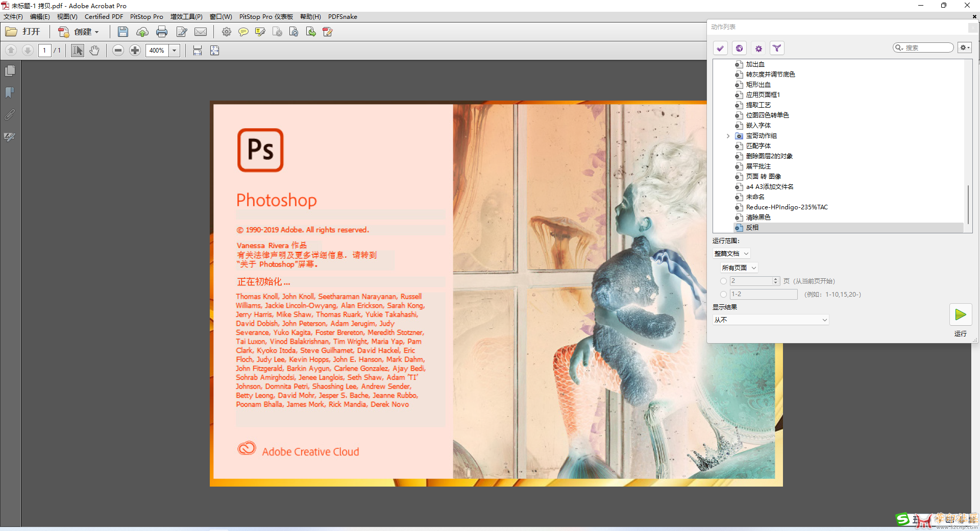Click the save floppy disk icon
This screenshot has height=531, width=980.
point(122,32)
